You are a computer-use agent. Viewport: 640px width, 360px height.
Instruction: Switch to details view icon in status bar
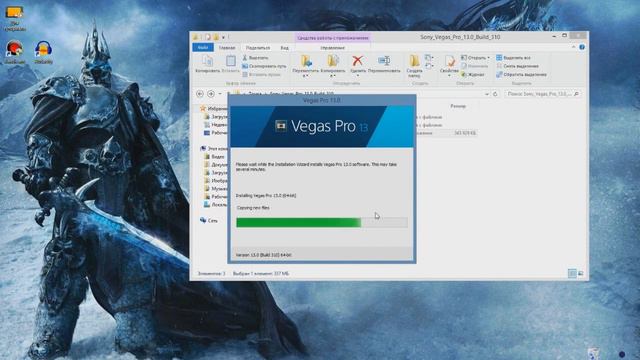click(x=572, y=273)
